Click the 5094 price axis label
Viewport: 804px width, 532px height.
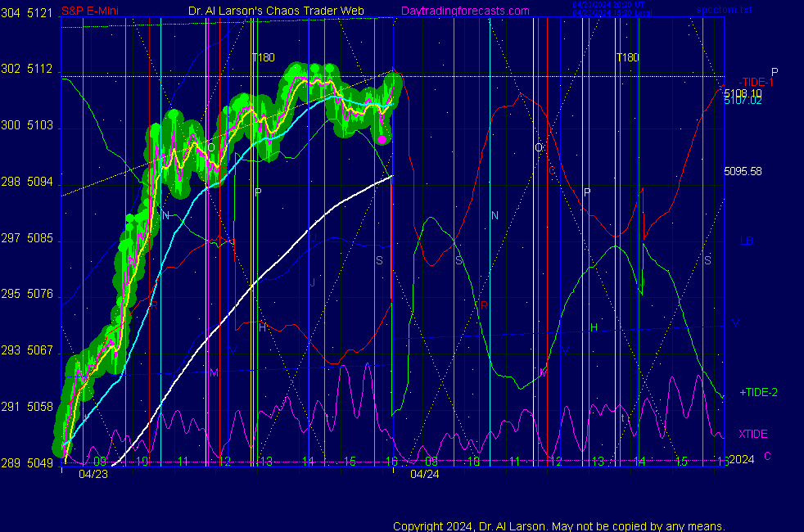click(40, 182)
